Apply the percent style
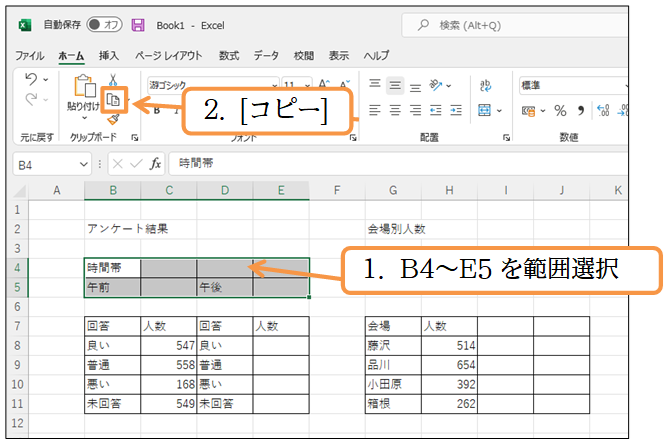The width and height of the screenshot is (665, 444). (560, 111)
